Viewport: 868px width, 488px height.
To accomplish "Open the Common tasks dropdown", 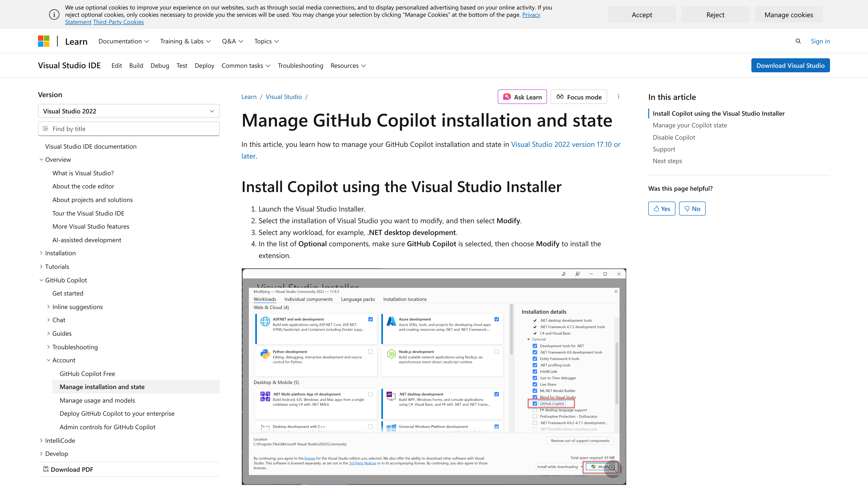I will point(246,66).
